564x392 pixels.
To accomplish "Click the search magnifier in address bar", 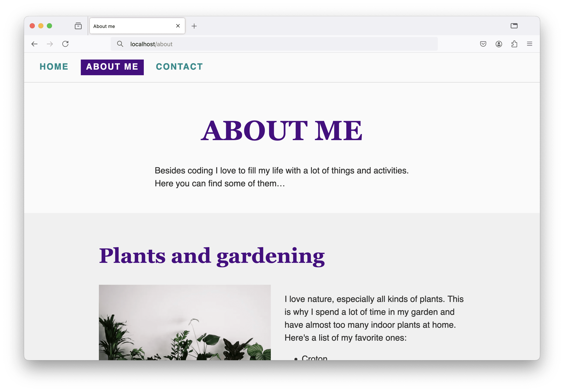I will pyautogui.click(x=121, y=44).
